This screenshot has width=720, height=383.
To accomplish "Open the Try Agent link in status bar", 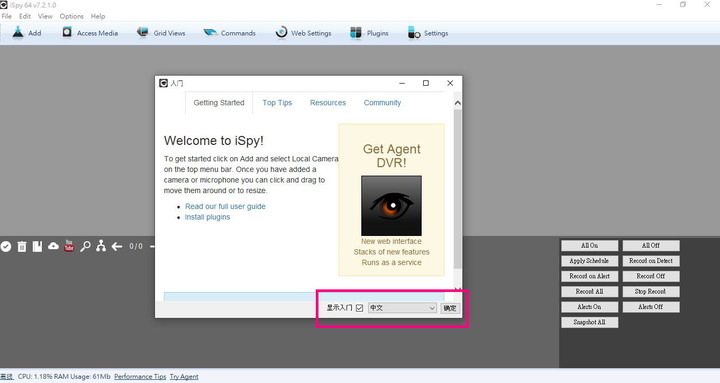I will coord(184,377).
